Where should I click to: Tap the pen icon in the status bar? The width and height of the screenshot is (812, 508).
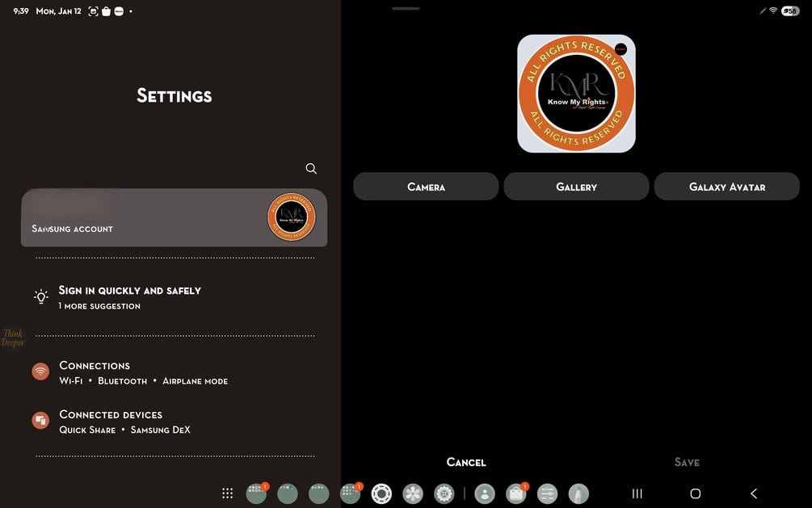click(x=763, y=10)
